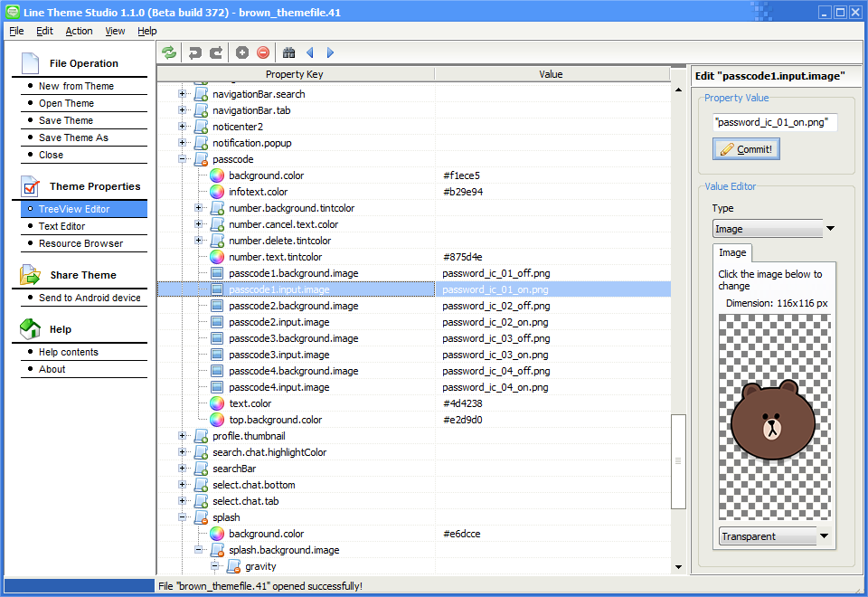Click the blue right arrow toolbar icon
The image size is (868, 597).
pos(330,52)
